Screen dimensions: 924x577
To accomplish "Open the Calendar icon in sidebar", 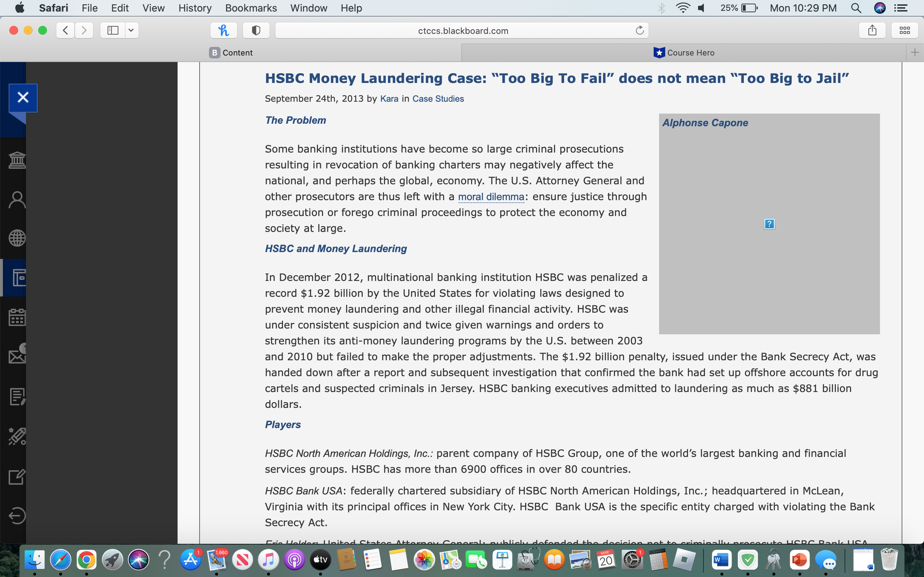I will pyautogui.click(x=17, y=317).
